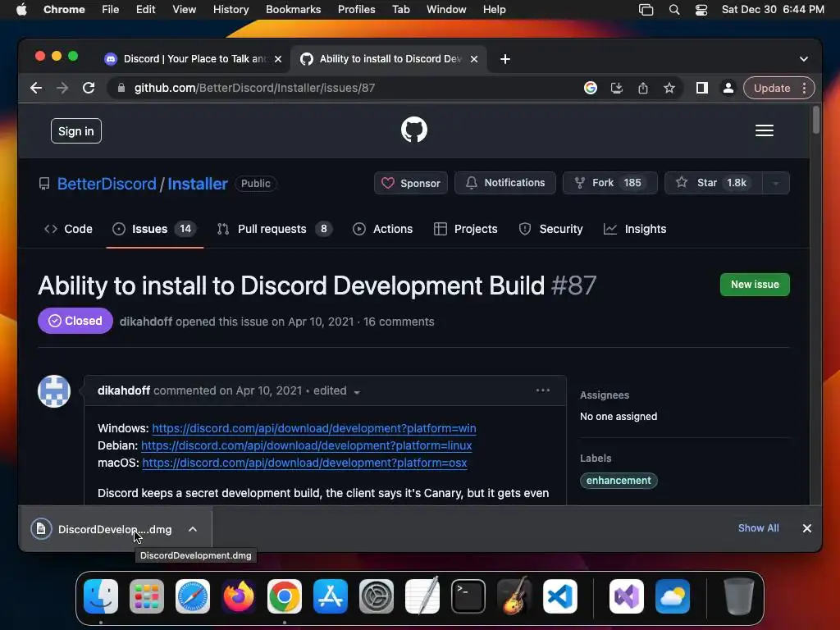Image resolution: width=840 pixels, height=630 pixels.
Task: Click the Google icon in address bar
Action: 591,88
